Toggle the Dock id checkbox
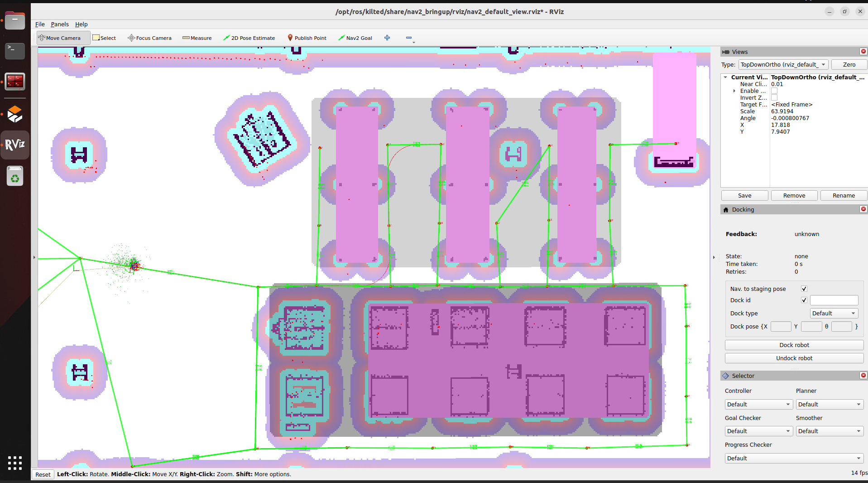This screenshot has width=868, height=483. [x=804, y=300]
